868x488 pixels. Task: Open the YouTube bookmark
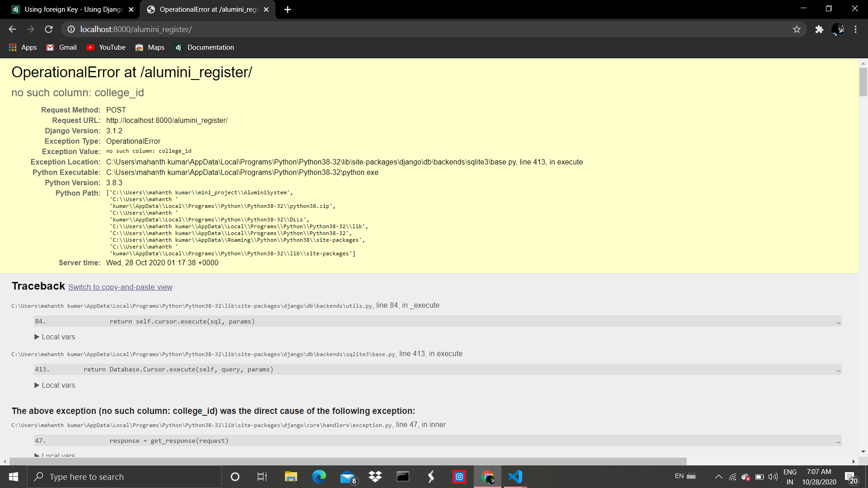pyautogui.click(x=106, y=47)
